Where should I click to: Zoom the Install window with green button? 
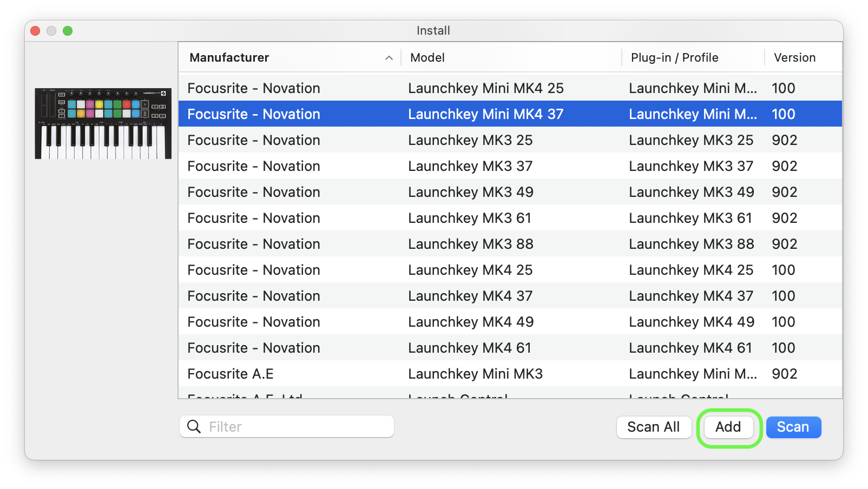pyautogui.click(x=68, y=31)
